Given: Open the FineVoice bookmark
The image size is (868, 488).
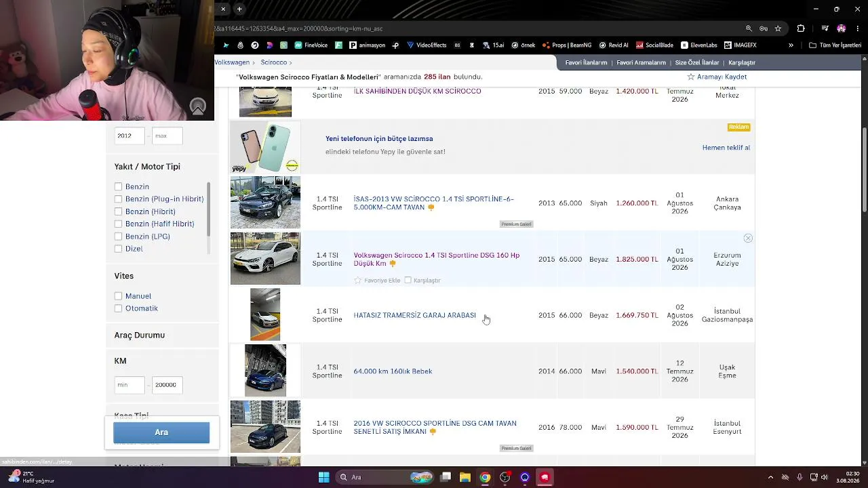Looking at the screenshot, I should [311, 45].
